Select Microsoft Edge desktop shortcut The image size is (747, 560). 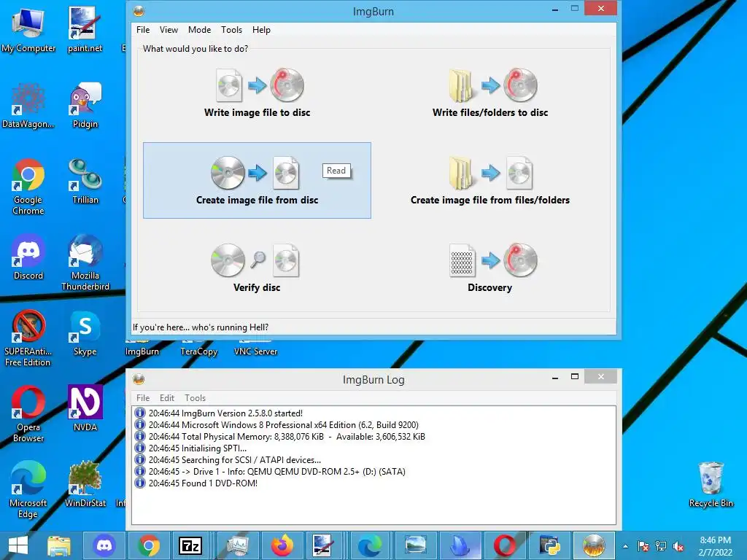pos(28,489)
